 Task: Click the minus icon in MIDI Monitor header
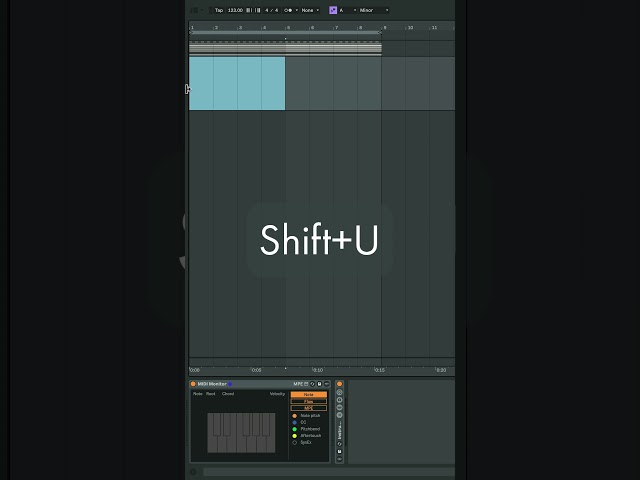coord(326,384)
